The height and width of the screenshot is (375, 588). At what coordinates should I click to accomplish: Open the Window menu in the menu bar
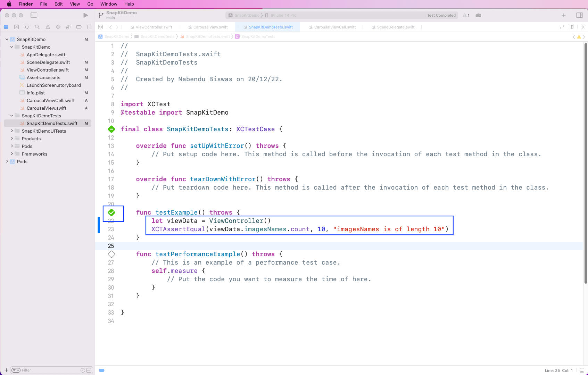(x=109, y=4)
